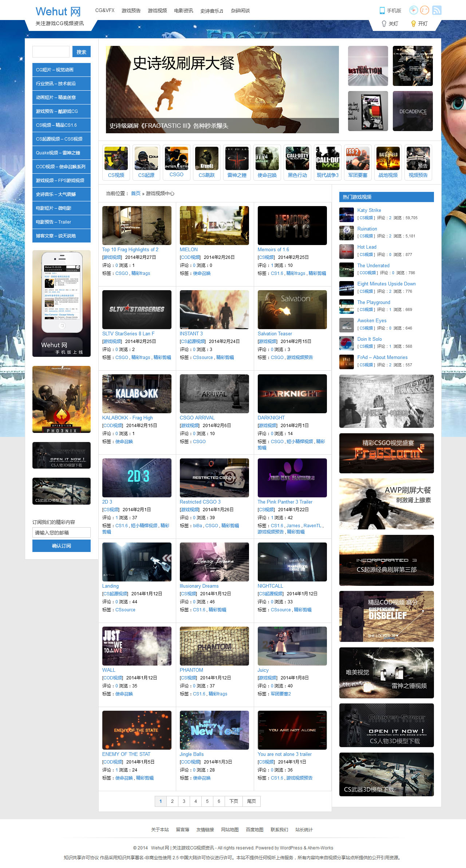Select sidebar item 电影预告 – Trailer
The height and width of the screenshot is (868, 466).
click(x=62, y=222)
